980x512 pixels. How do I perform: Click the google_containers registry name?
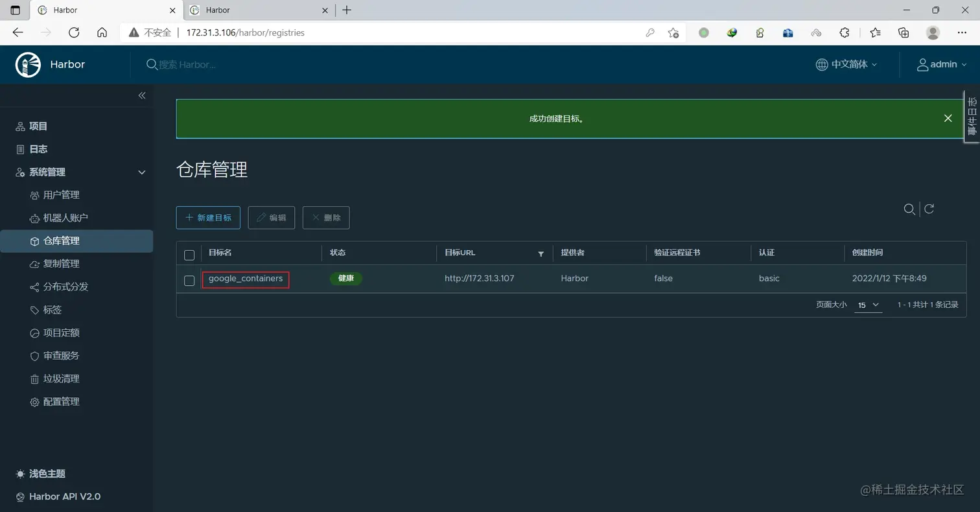[x=246, y=279]
